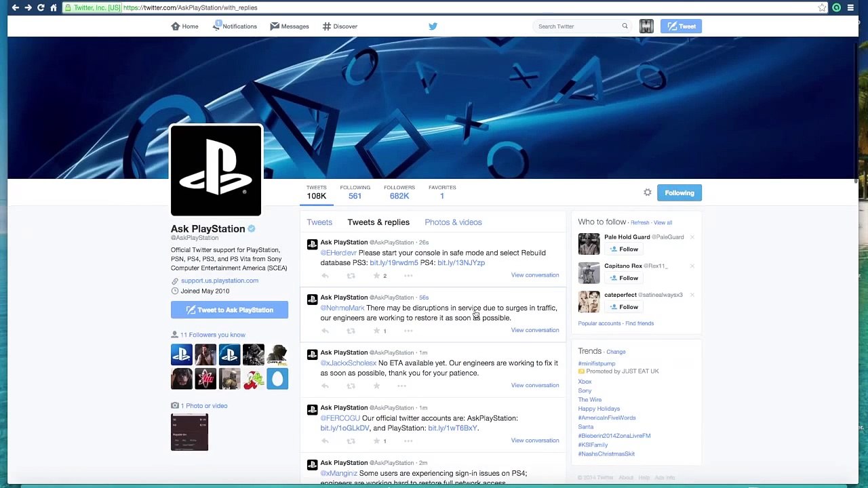Select the Tweets & replies tab
This screenshot has width=868, height=488.
click(378, 222)
